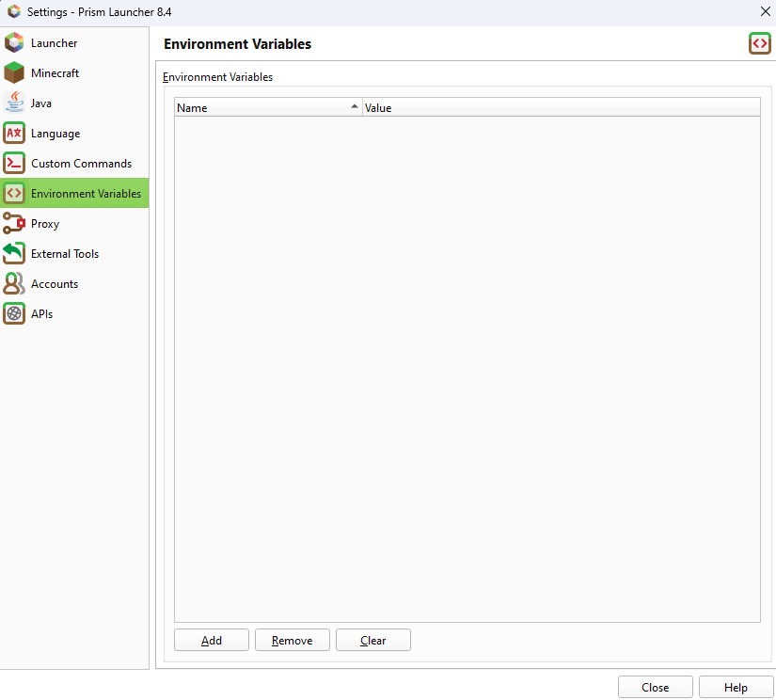Click the Proxy settings icon
Image resolution: width=776 pixels, height=700 pixels.
(x=15, y=223)
